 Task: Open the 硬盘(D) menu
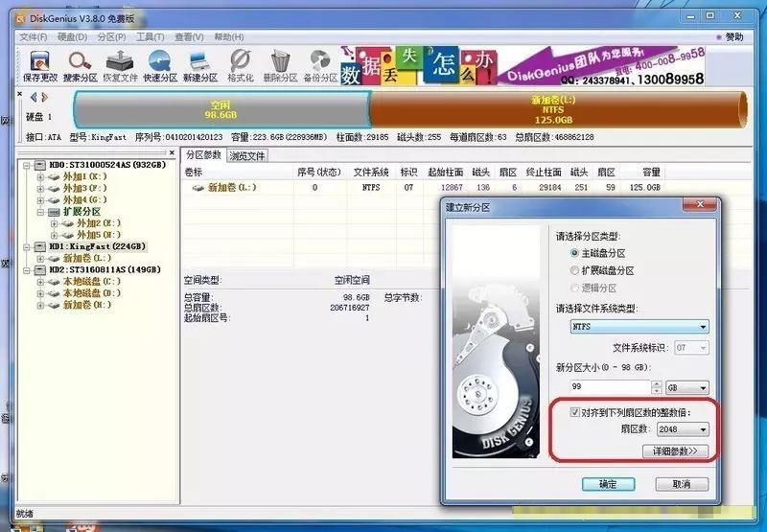point(73,37)
